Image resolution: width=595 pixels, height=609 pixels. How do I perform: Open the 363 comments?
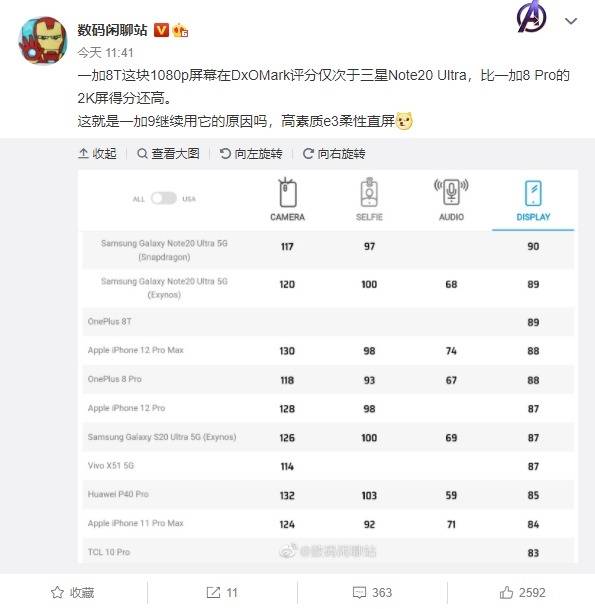pyautogui.click(x=372, y=592)
